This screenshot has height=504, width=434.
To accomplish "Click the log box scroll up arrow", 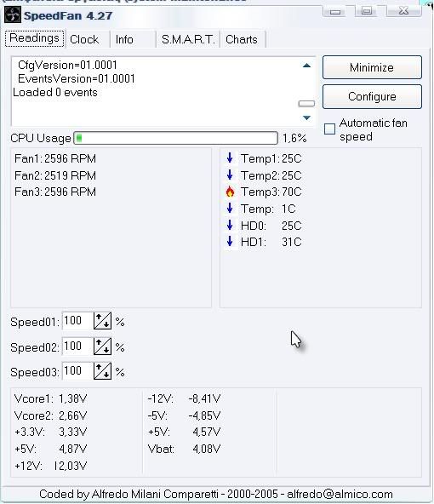I will tap(307, 66).
